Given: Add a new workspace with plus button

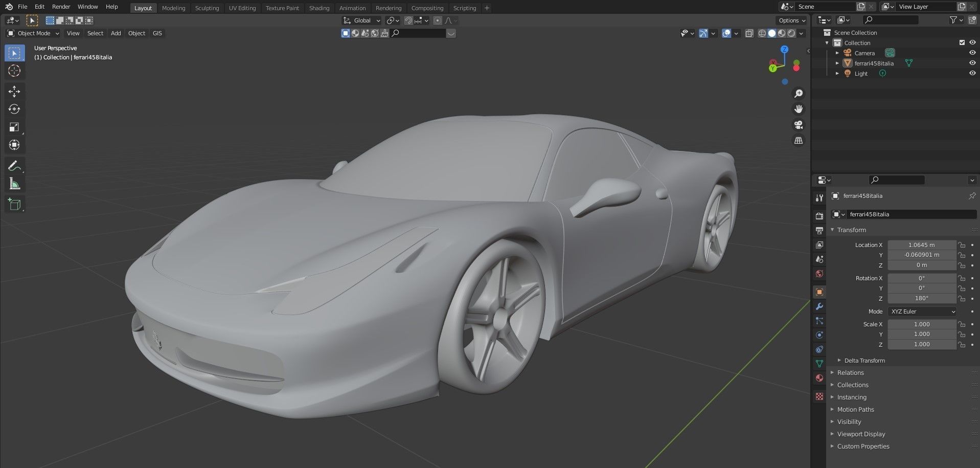Looking at the screenshot, I should pyautogui.click(x=487, y=8).
